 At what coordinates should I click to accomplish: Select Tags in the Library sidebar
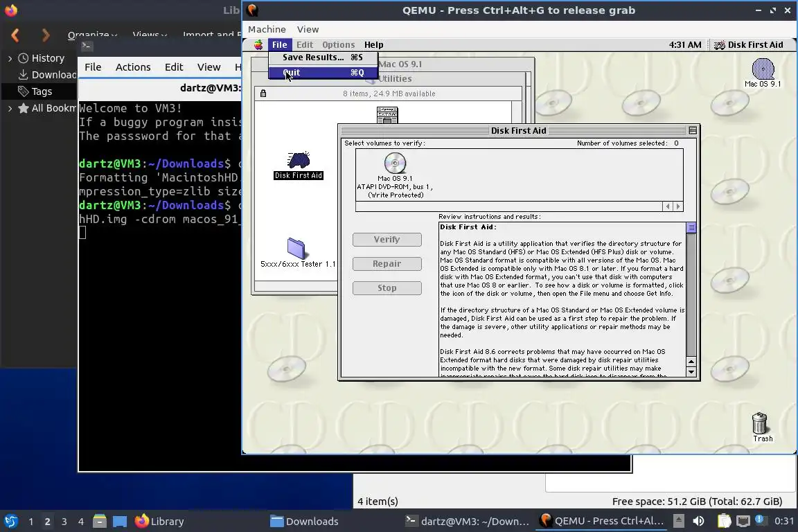(35, 91)
